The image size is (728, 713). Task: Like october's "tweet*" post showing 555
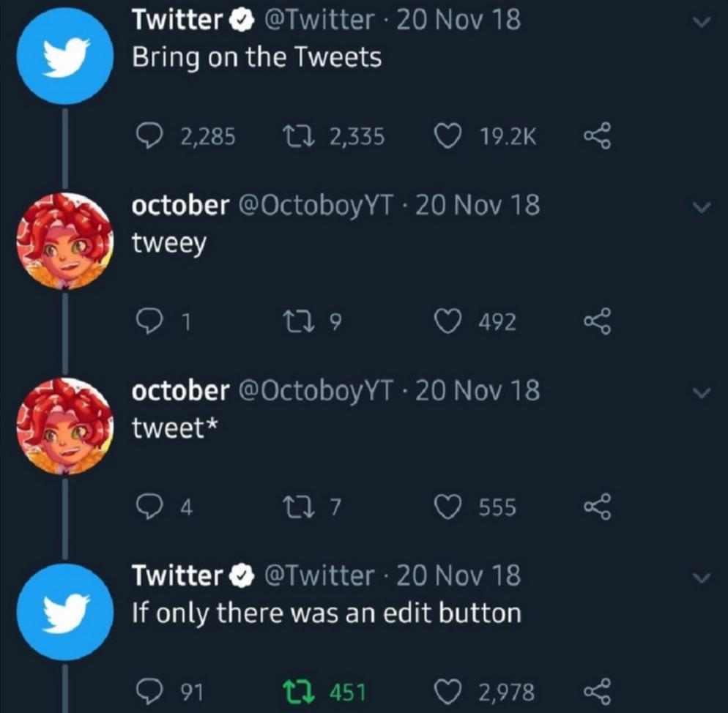[x=447, y=506]
